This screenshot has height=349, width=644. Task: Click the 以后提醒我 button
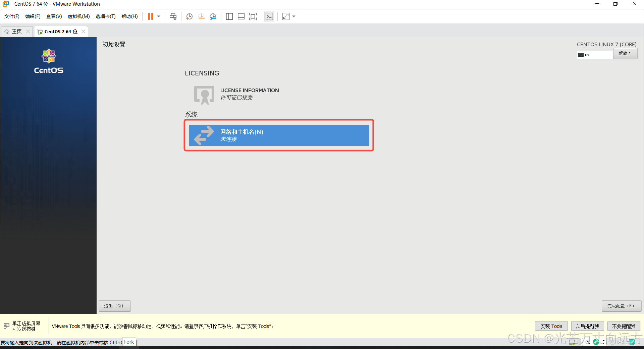tap(587, 326)
